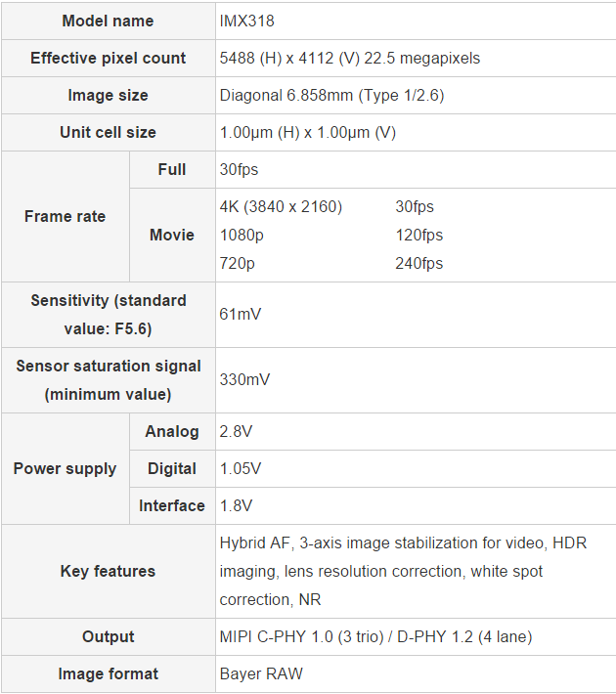Click the 22.5 megapixels value cell
This screenshot has width=616, height=694.
point(350,58)
